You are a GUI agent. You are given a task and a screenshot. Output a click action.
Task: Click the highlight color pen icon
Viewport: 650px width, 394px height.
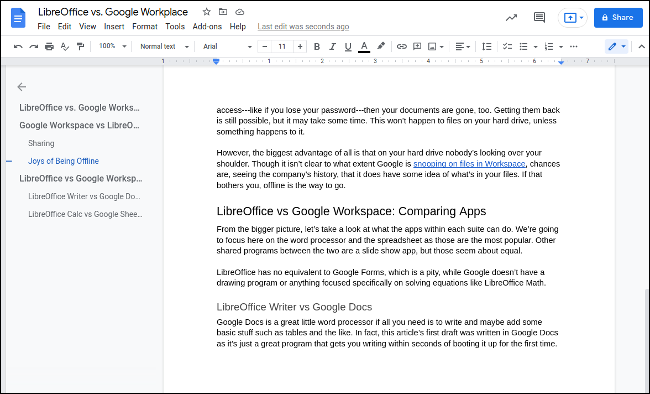coord(381,46)
